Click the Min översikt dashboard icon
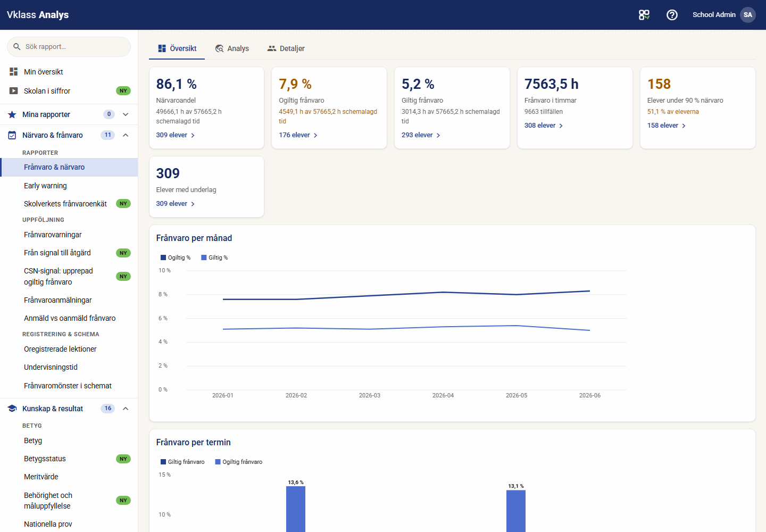The height and width of the screenshot is (532, 766). (x=14, y=71)
